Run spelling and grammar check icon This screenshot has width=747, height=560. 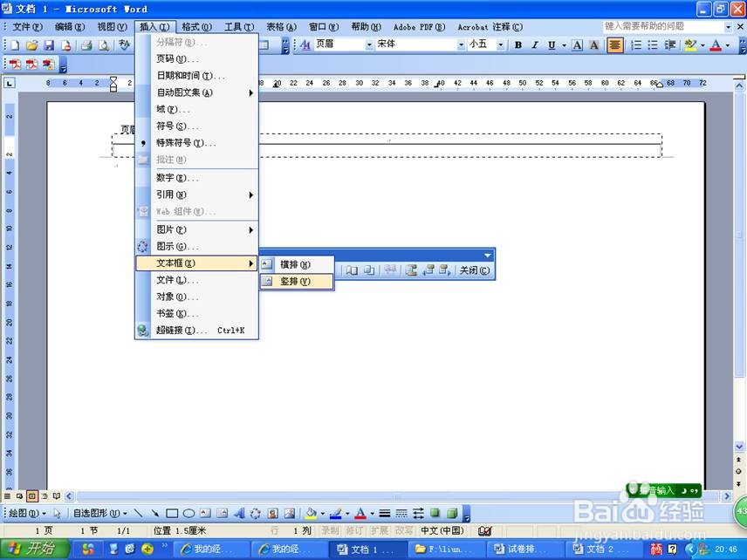(x=124, y=45)
